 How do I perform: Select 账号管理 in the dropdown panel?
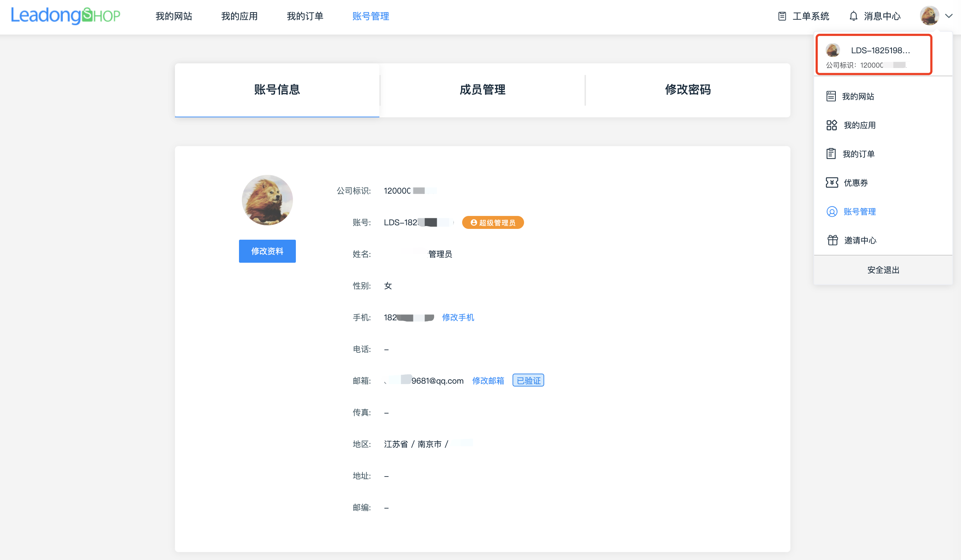click(860, 212)
